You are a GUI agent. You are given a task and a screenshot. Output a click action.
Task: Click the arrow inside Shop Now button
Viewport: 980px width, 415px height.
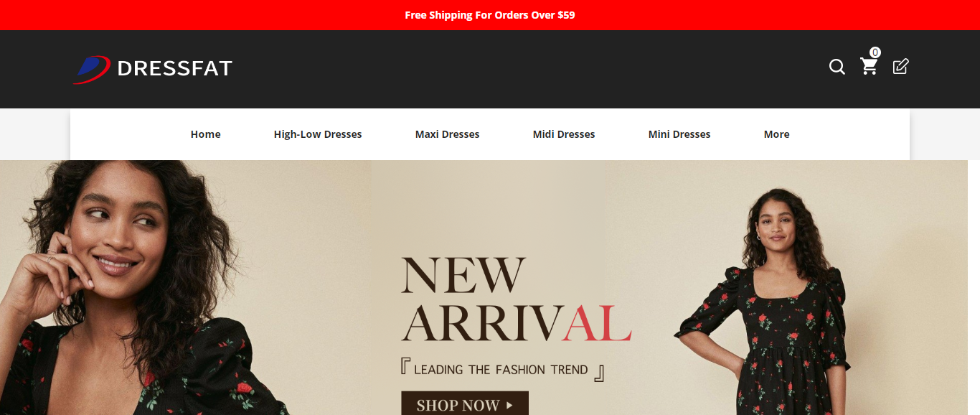(x=509, y=406)
